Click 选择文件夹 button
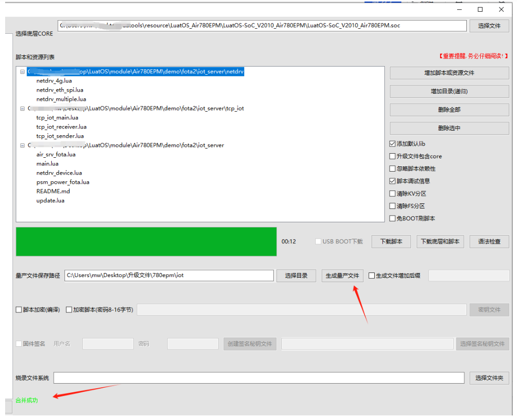Image resolution: width=517 pixels, height=420 pixels. tap(489, 378)
